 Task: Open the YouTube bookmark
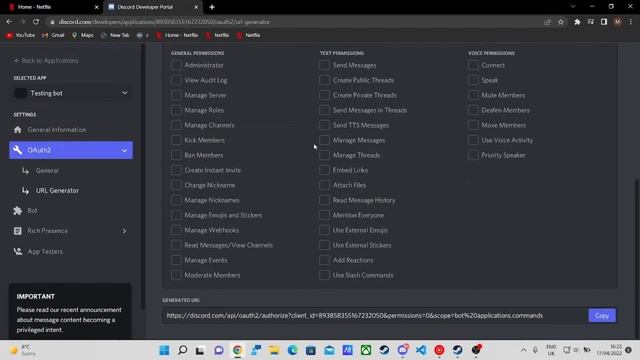pos(20,35)
